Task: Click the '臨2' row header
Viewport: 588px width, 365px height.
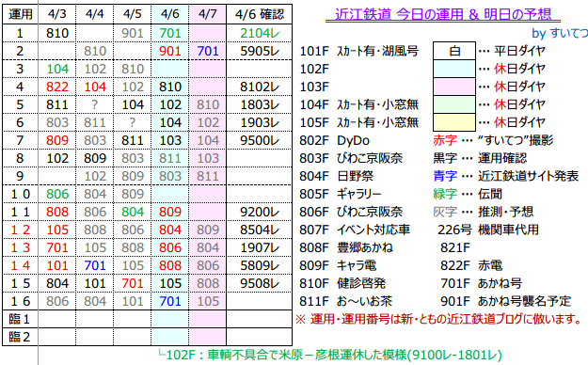Action: point(21,337)
